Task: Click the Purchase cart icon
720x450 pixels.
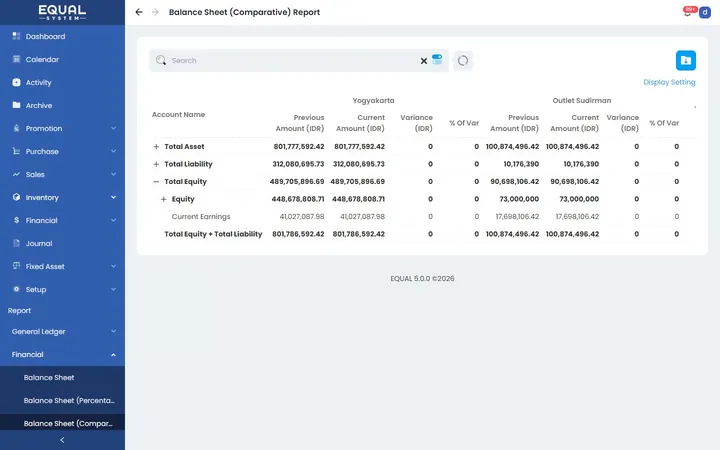Action: pyautogui.click(x=17, y=151)
